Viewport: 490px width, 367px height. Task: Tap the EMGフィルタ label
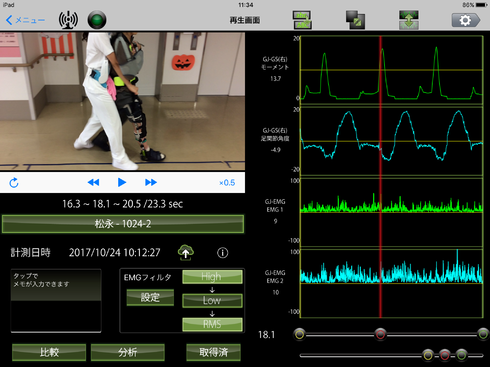coord(148,277)
